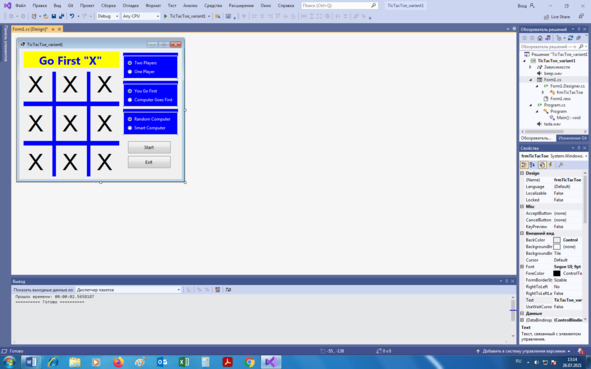Open the Debug configuration dropdown
The image size is (591, 369).
[107, 16]
